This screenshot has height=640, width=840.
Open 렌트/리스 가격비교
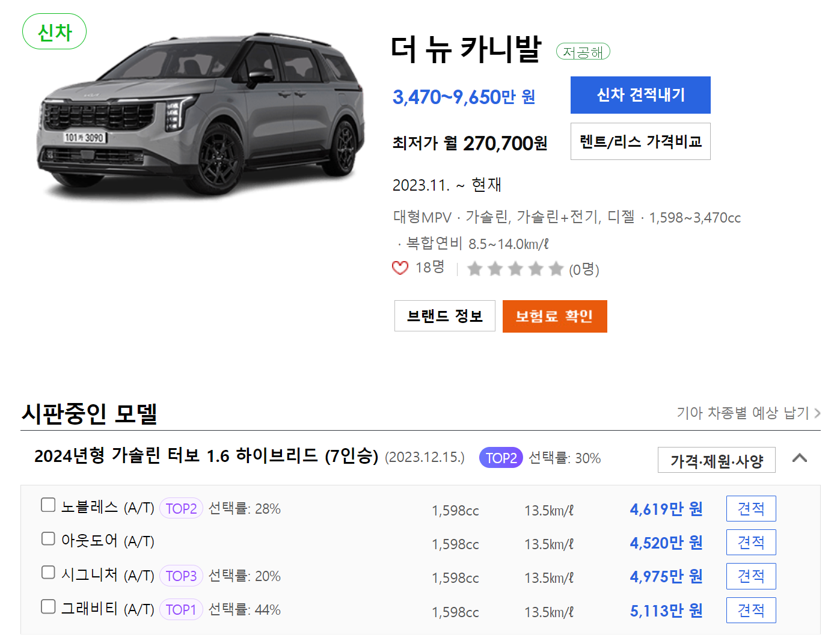[640, 141]
